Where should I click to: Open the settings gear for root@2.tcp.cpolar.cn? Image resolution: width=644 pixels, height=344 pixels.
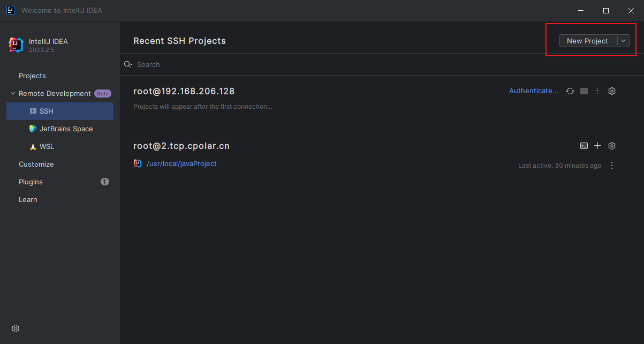[x=612, y=146]
